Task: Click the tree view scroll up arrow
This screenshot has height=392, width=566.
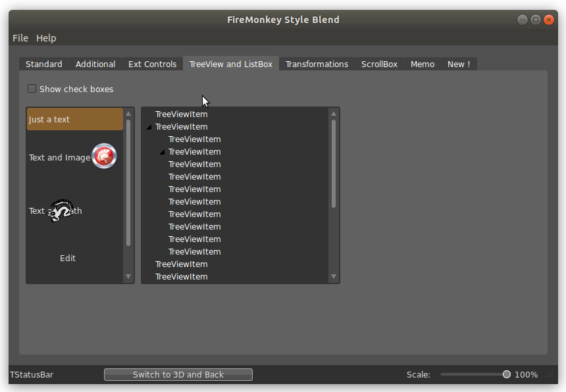Action: pyautogui.click(x=334, y=114)
